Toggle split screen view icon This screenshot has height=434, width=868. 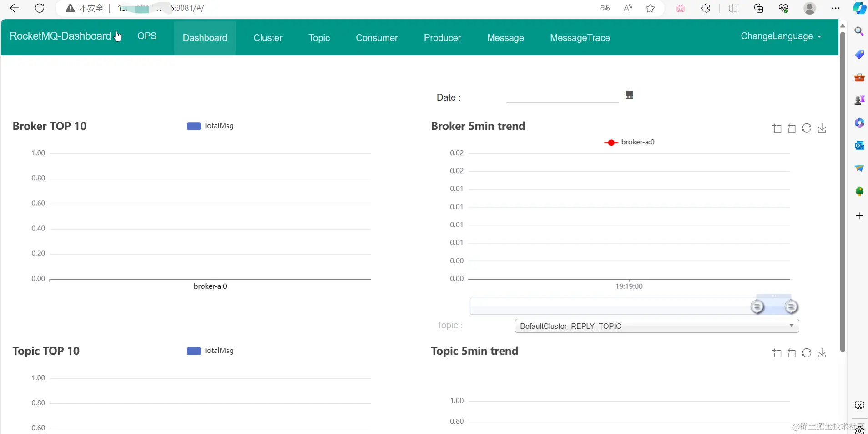pos(733,8)
